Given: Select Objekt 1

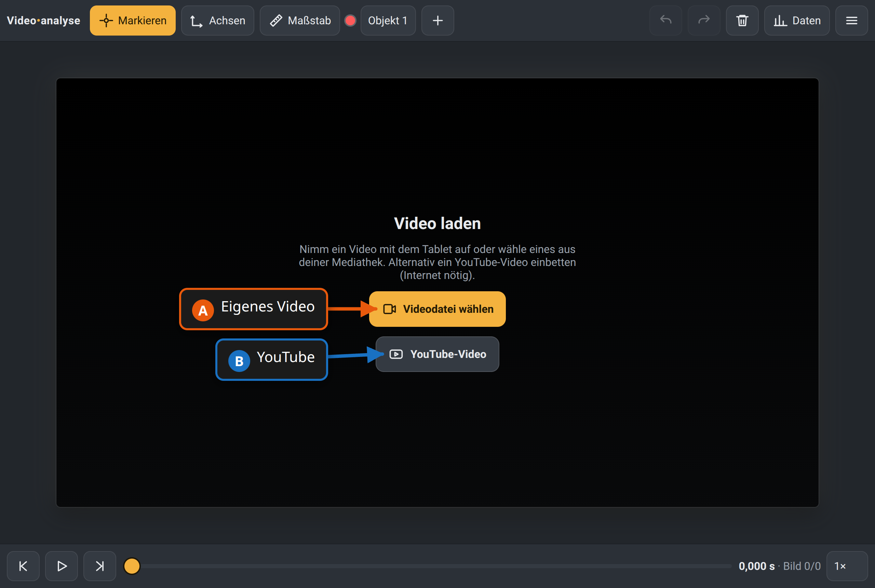Looking at the screenshot, I should pyautogui.click(x=388, y=21).
